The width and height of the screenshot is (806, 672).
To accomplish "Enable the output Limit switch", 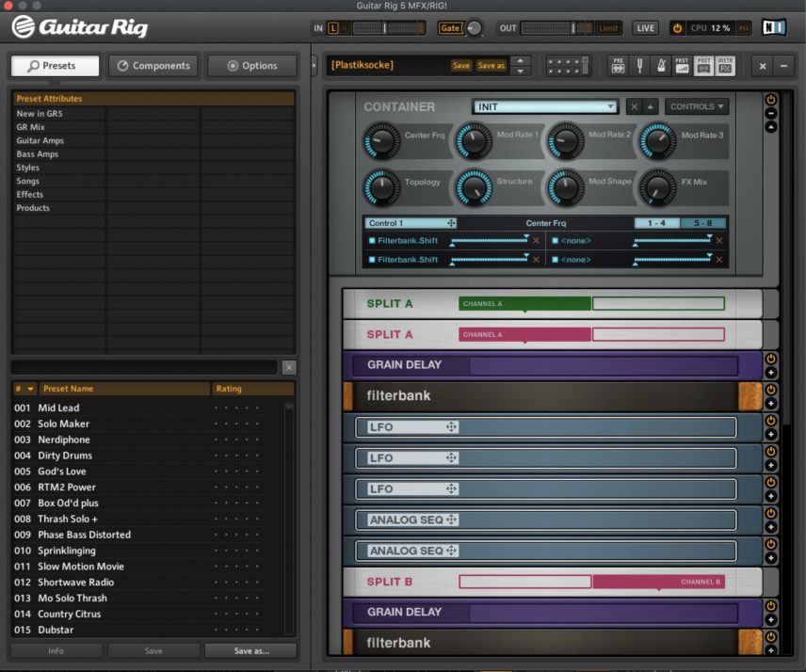I will point(608,28).
